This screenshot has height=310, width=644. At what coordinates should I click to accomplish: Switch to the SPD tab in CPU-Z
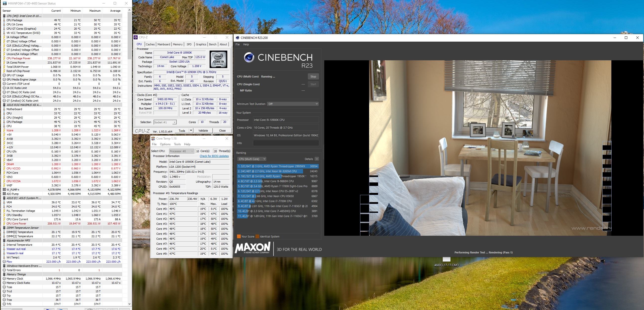[189, 44]
